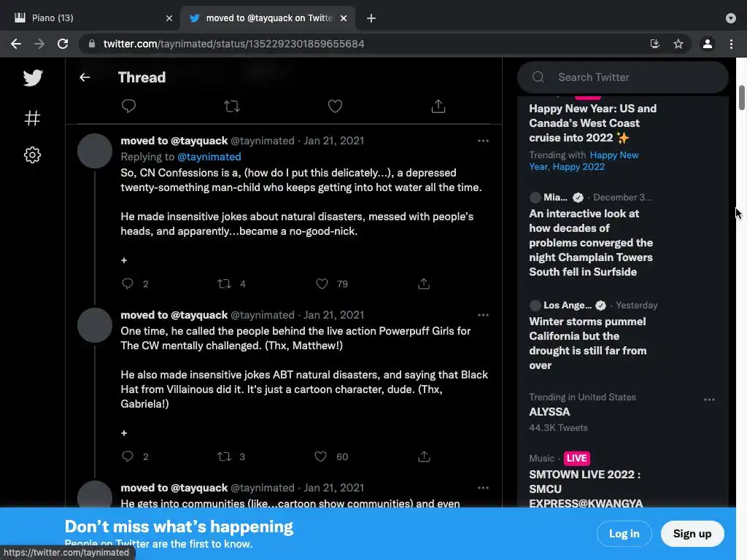Screen dimensions: 747x560
Task: Open the Happy New Year trending link
Action: [584, 161]
